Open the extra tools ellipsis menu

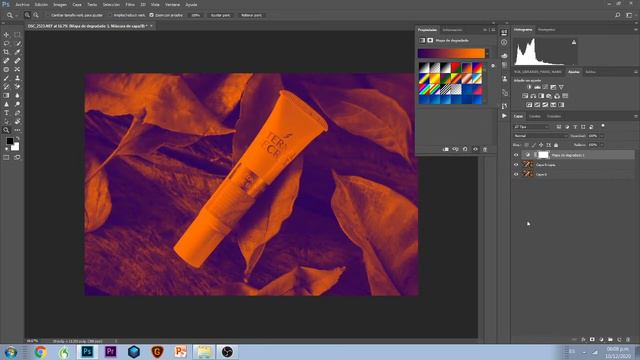pyautogui.click(x=17, y=130)
